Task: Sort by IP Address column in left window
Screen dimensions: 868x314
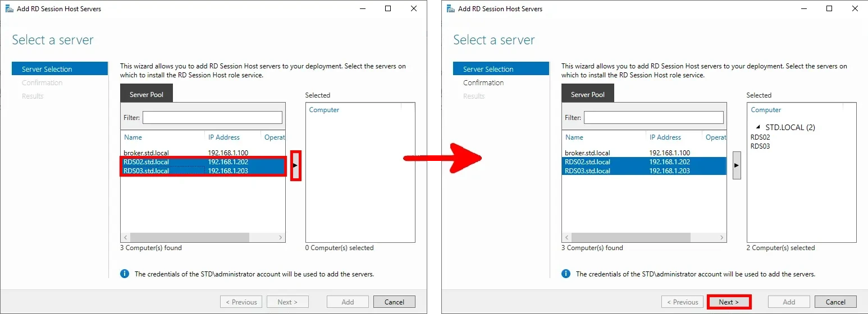Action: (224, 137)
